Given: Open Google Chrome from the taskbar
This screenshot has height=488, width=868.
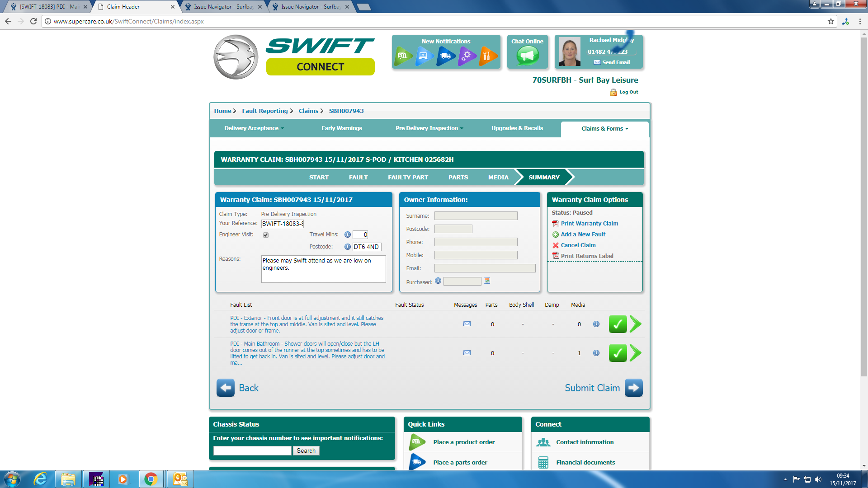Looking at the screenshot, I should tap(151, 479).
